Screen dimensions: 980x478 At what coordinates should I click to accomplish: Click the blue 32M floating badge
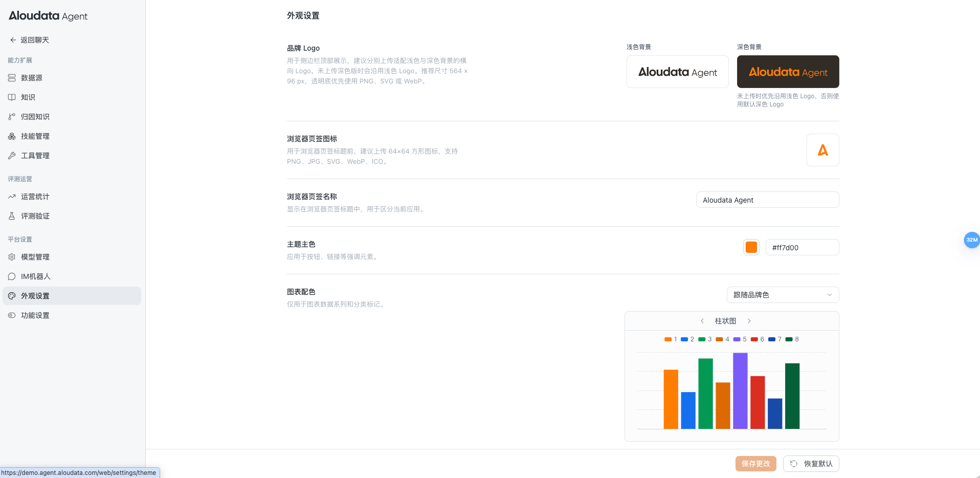[972, 240]
